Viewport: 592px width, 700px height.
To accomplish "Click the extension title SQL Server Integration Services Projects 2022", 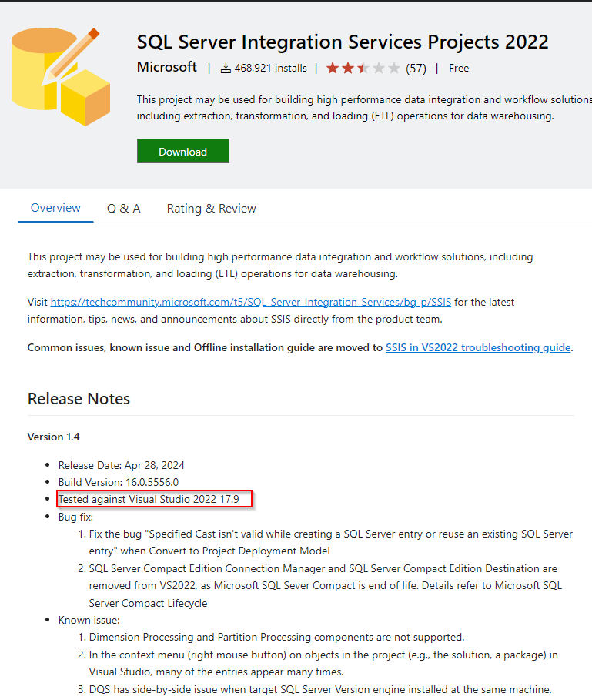I will point(342,42).
